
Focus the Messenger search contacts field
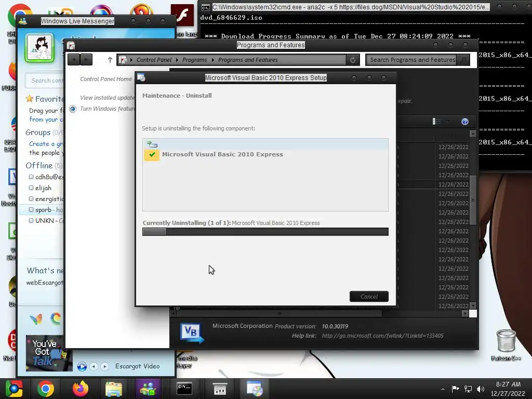(x=45, y=81)
